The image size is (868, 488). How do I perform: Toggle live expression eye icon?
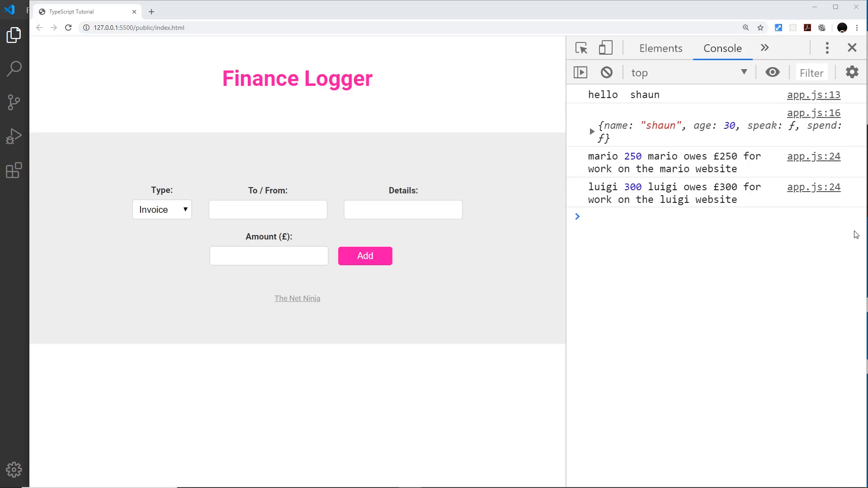(773, 72)
